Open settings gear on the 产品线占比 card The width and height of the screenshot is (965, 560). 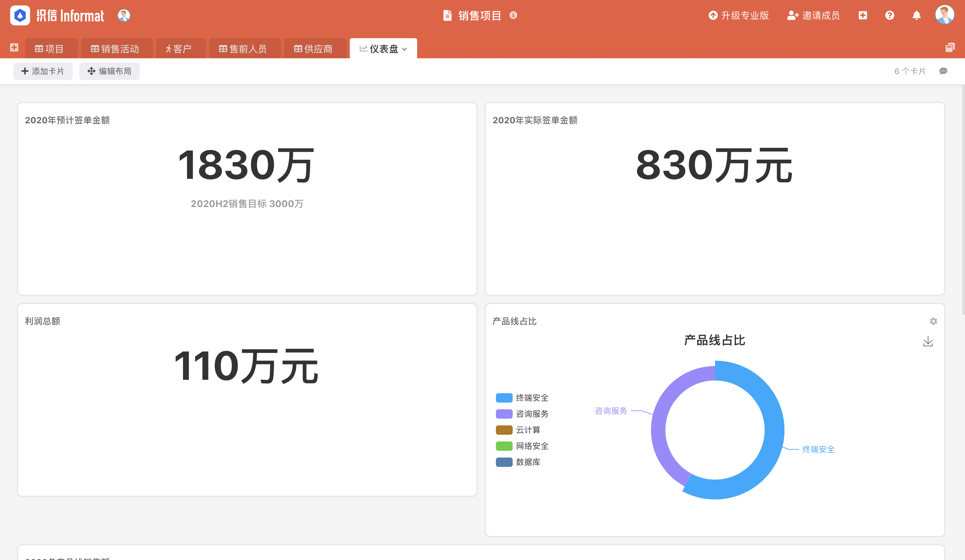[933, 321]
